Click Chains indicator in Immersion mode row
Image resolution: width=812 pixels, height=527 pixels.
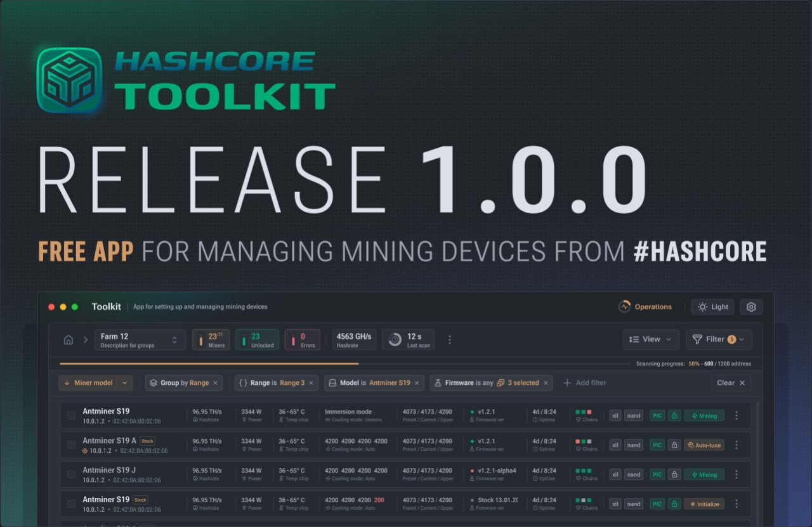tap(586, 416)
